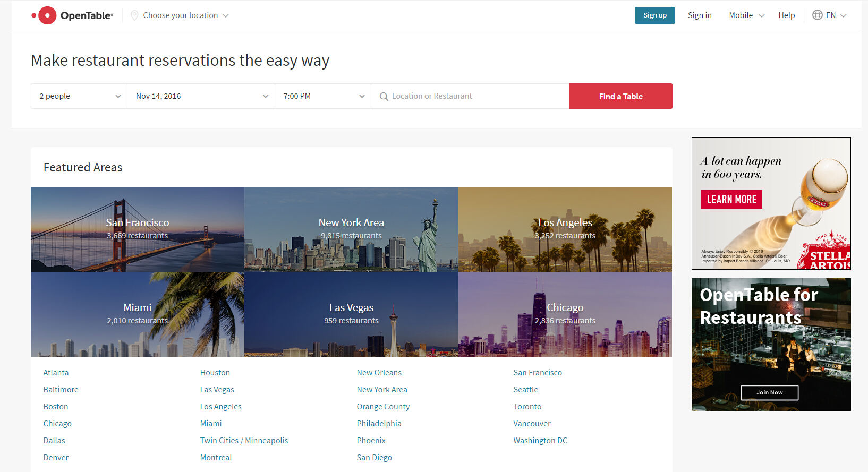Open the Los Angeles featured area tile
Image resolution: width=868 pixels, height=472 pixels.
(565, 229)
